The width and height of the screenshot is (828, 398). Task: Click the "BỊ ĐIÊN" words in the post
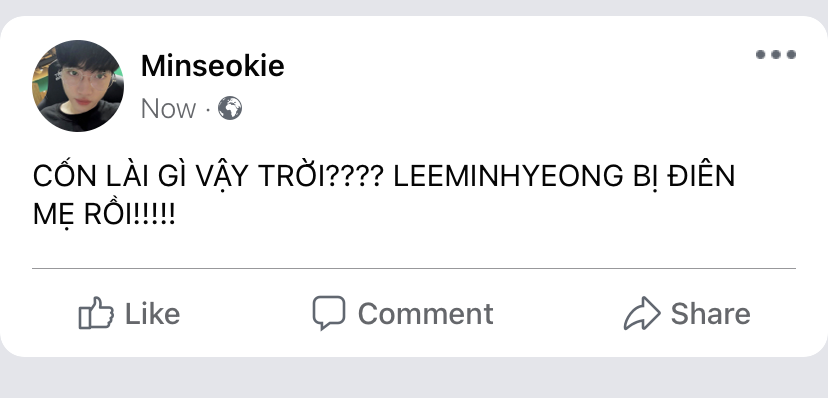683,176
